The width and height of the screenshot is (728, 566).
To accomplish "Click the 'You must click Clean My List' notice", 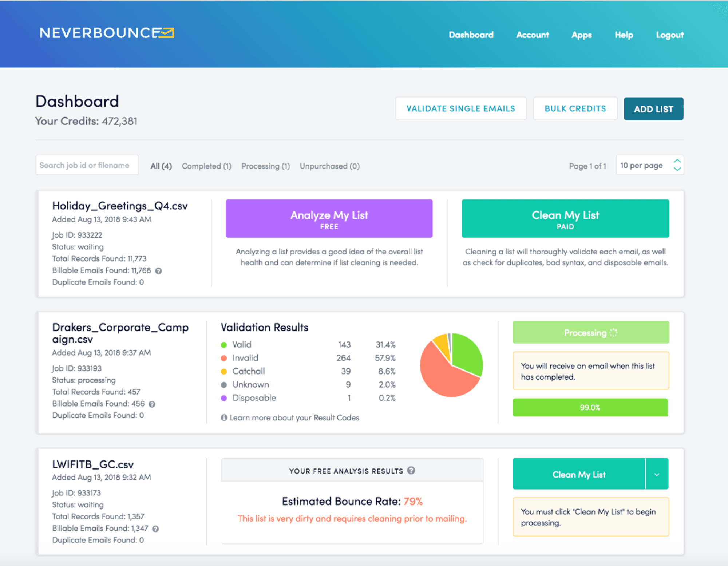I will (591, 517).
